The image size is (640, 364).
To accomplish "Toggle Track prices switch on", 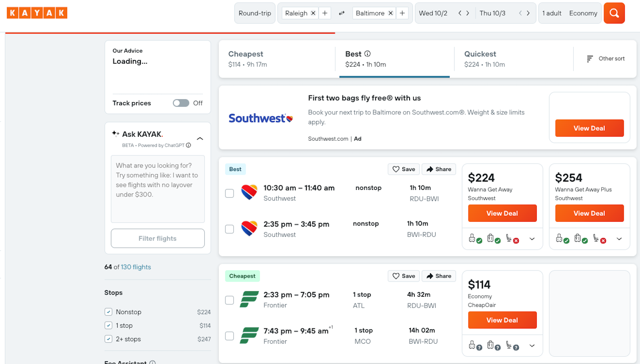I will point(181,103).
